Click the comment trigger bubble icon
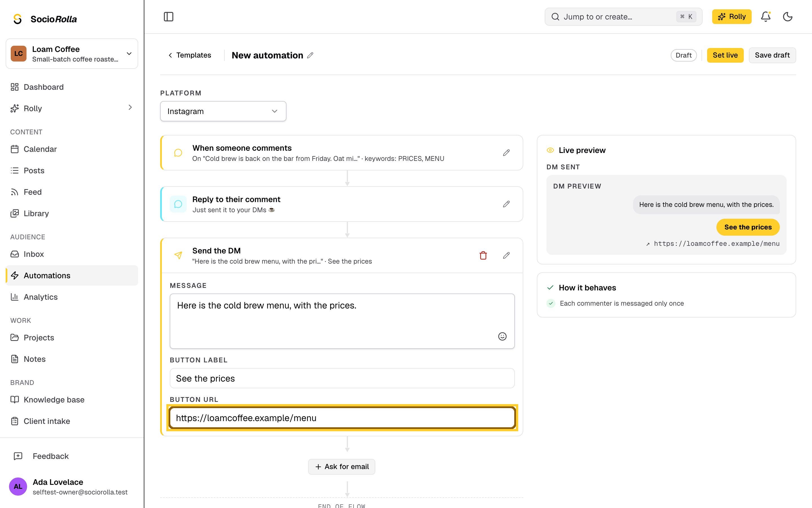812x508 pixels. pyautogui.click(x=178, y=153)
